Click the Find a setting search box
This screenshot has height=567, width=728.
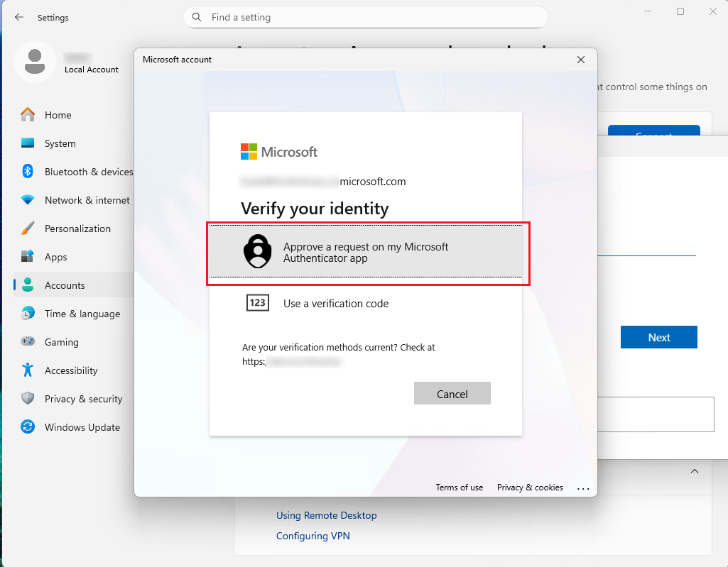tap(366, 17)
